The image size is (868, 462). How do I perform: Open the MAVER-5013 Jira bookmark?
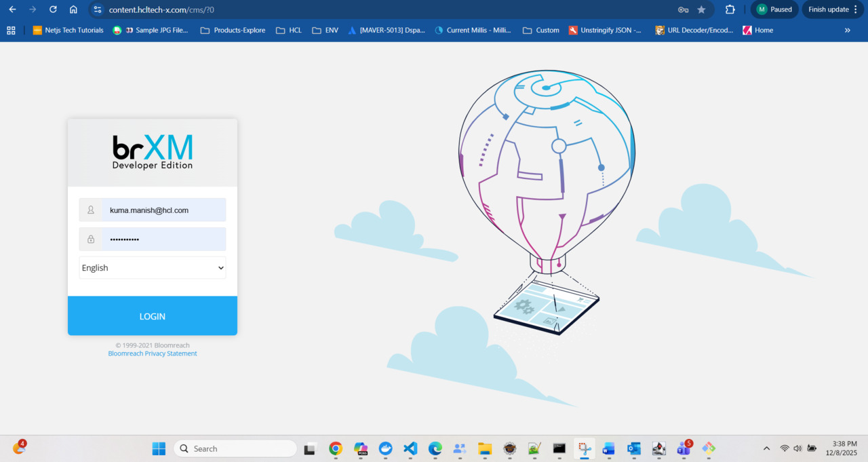(x=387, y=30)
